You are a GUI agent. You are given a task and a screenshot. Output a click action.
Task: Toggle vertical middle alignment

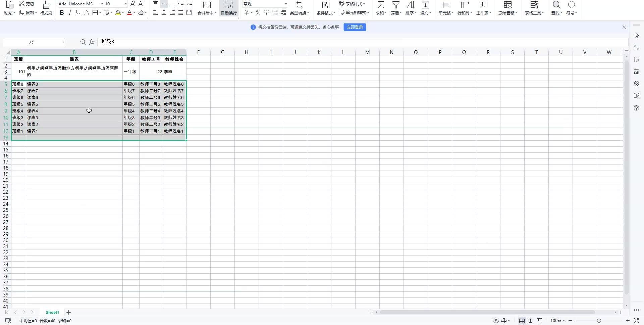pyautogui.click(x=164, y=4)
